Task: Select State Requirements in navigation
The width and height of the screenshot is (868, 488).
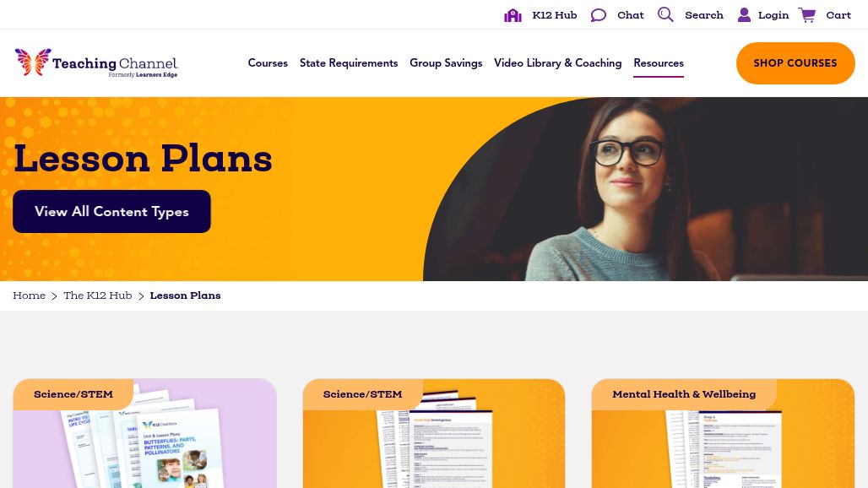Action: coord(349,63)
